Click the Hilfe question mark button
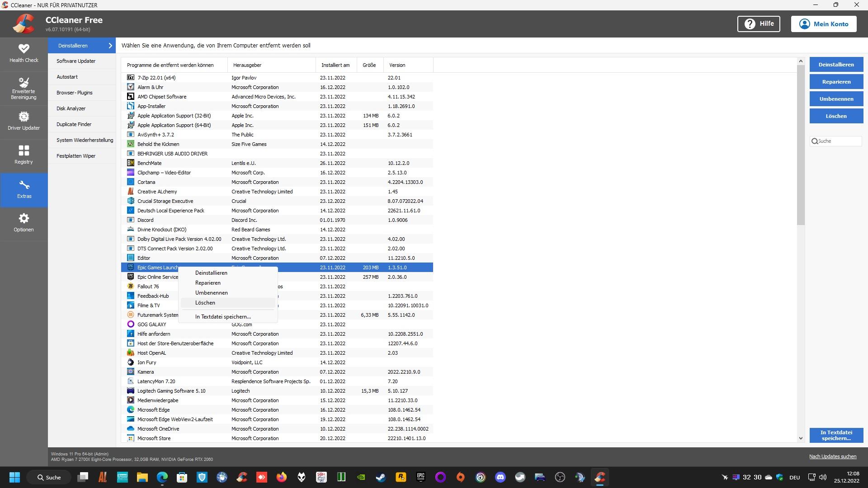This screenshot has height=488, width=868. coord(758,24)
